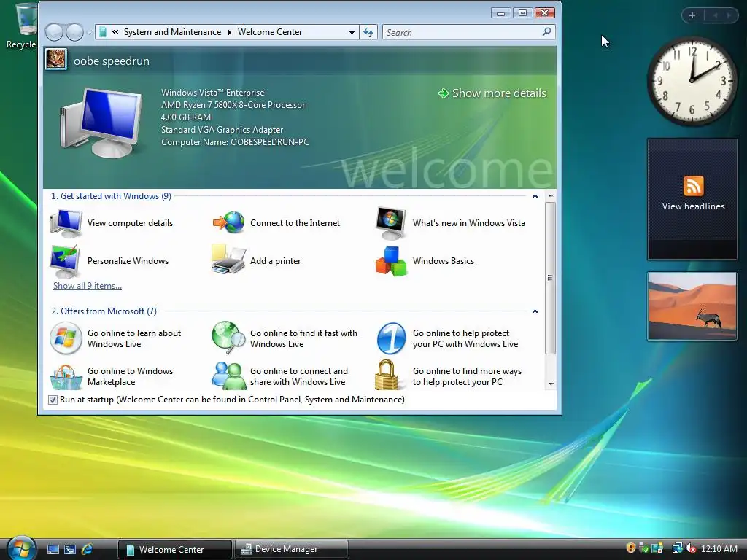
Task: Click the scrollbar down arrow in Welcome Center
Action: (x=551, y=384)
